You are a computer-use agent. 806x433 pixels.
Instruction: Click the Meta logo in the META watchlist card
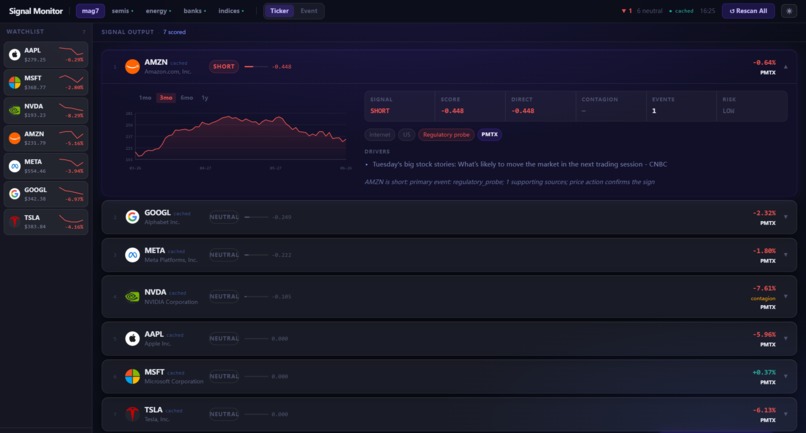(x=14, y=166)
